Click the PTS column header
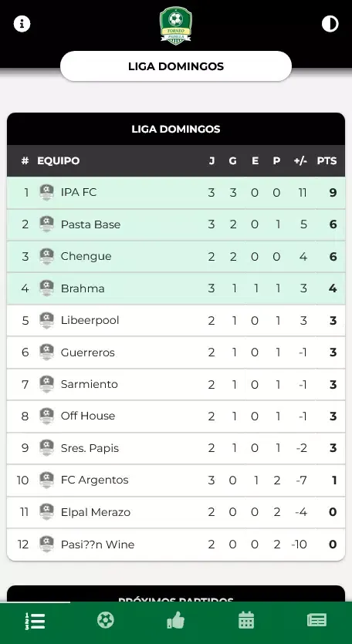This screenshot has height=644, width=352. click(x=327, y=160)
